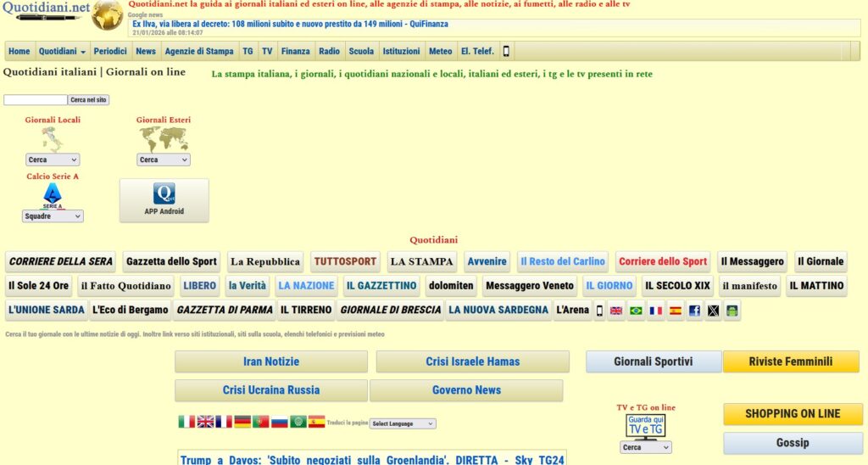
Task: Translate page with the Russian flag
Action: [280, 422]
